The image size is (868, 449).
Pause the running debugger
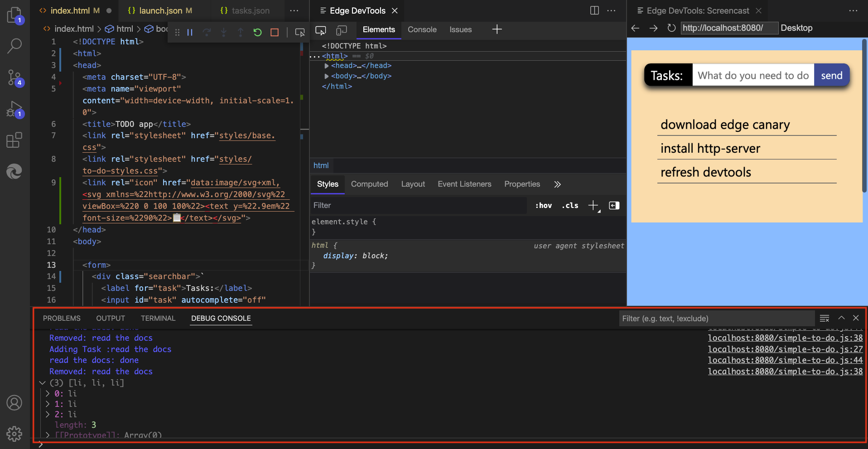coord(190,32)
